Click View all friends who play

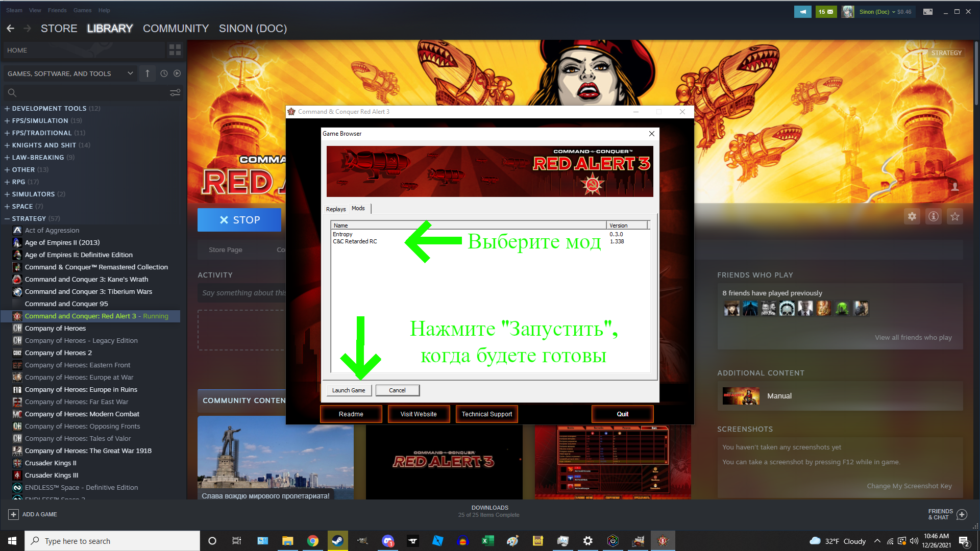click(x=913, y=338)
